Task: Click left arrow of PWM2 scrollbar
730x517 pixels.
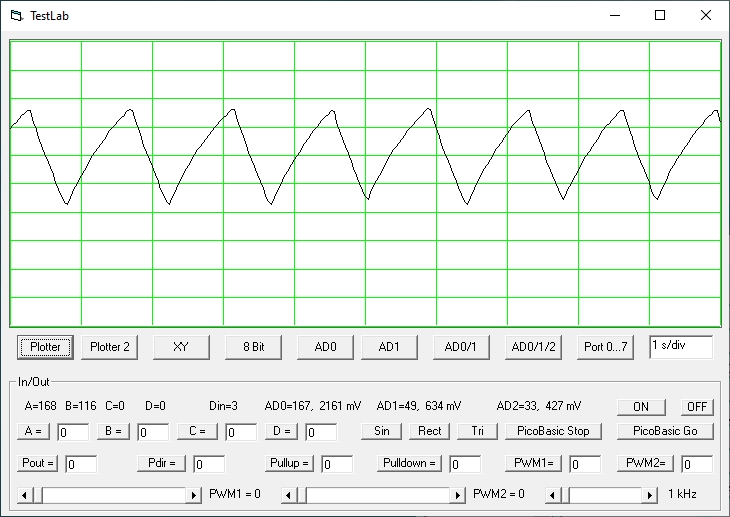Action: (x=290, y=495)
